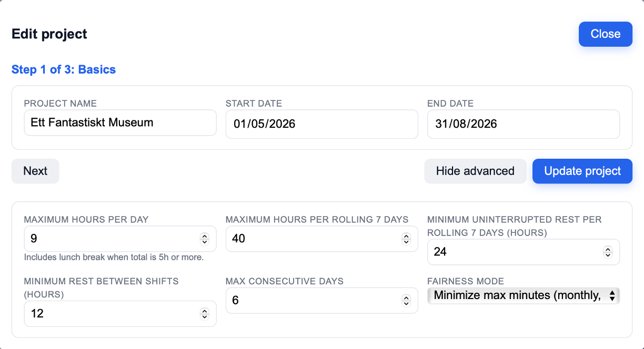Increase Maximum Hours Per Day with up arrow

point(205,236)
